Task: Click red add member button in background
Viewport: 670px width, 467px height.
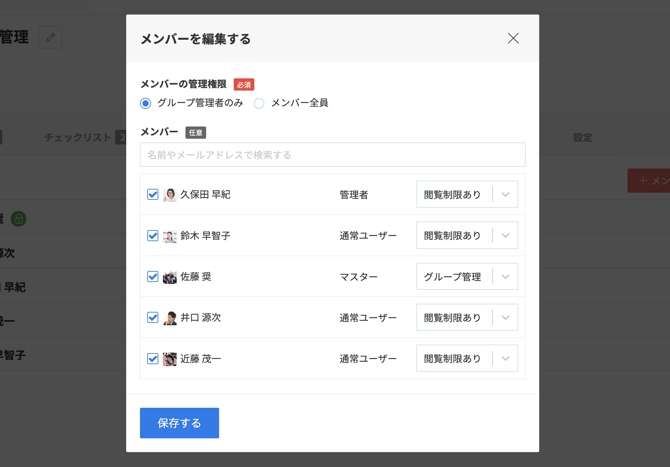Action: pos(649,180)
